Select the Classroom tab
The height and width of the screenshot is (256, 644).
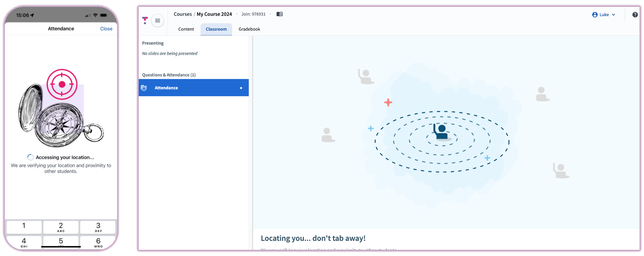tap(216, 29)
